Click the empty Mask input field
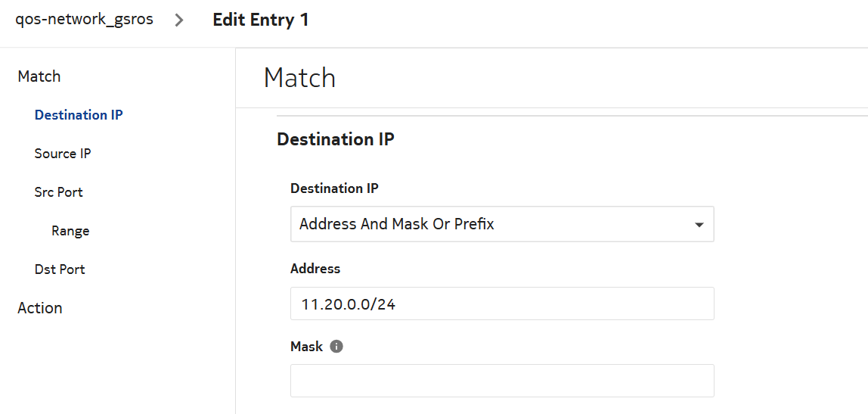Image resolution: width=868 pixels, height=414 pixels. pos(501,381)
